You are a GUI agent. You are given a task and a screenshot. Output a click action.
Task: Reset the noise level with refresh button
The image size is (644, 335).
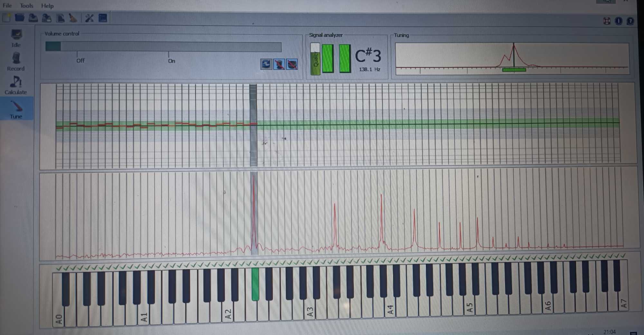pyautogui.click(x=266, y=64)
